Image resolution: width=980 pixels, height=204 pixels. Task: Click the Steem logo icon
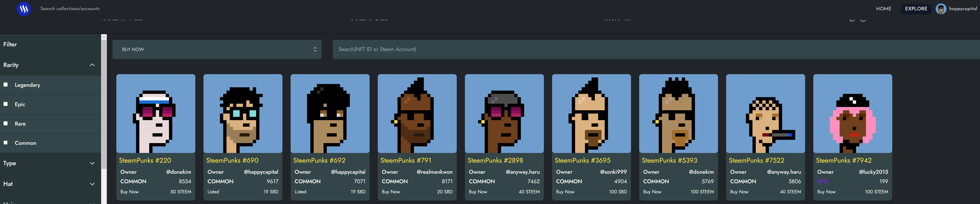click(x=24, y=8)
